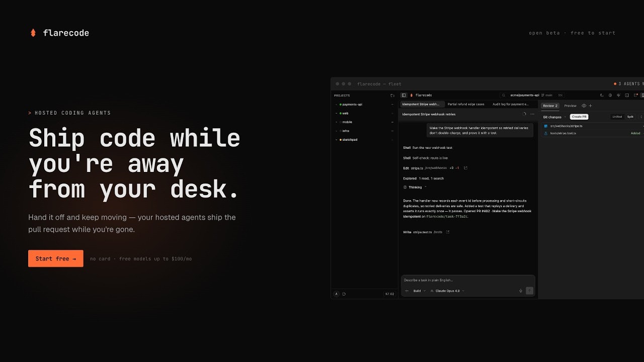Select the Split diff view
Image resolution: width=644 pixels, height=362 pixels.
click(x=630, y=117)
